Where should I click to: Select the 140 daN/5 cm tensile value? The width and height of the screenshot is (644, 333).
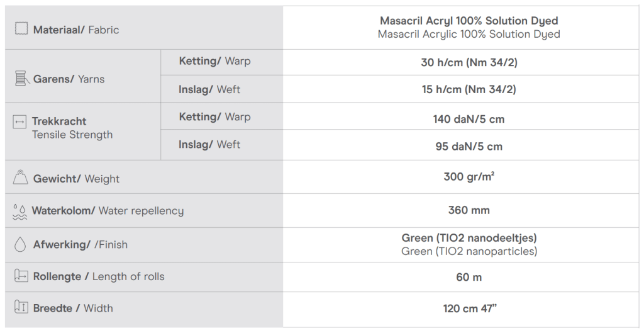pos(469,119)
